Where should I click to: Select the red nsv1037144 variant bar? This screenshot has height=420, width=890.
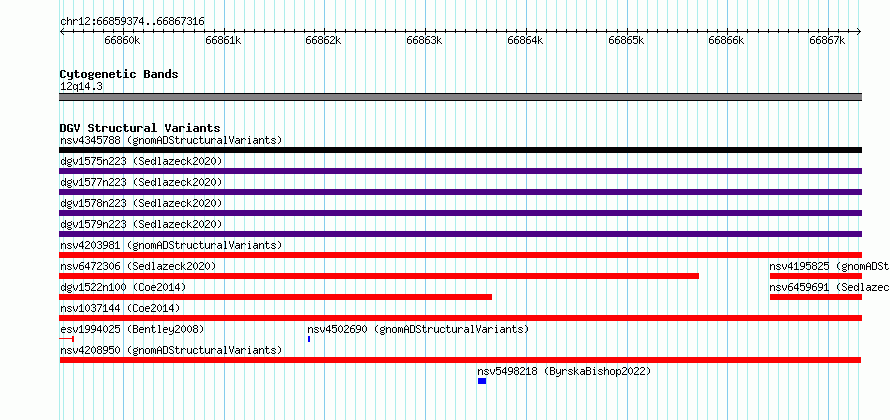[x=461, y=318]
